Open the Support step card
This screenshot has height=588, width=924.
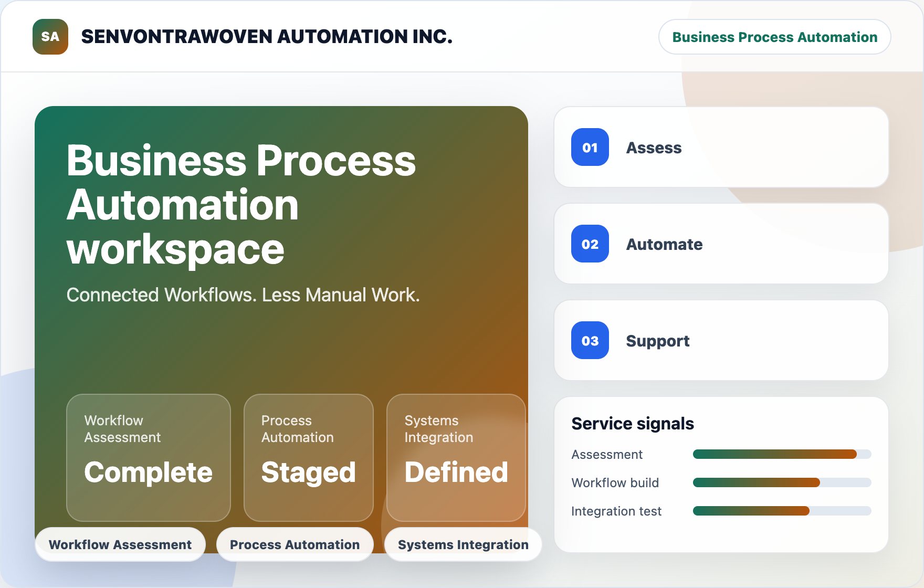(721, 340)
